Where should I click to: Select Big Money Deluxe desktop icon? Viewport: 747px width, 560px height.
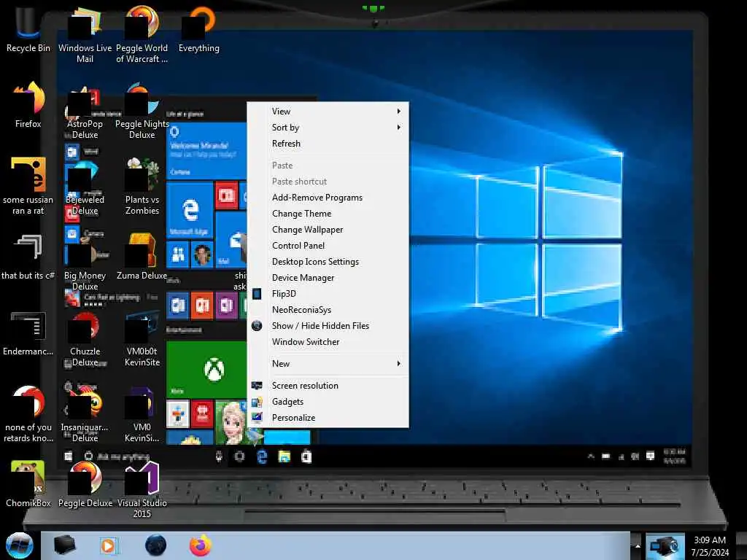point(85,262)
